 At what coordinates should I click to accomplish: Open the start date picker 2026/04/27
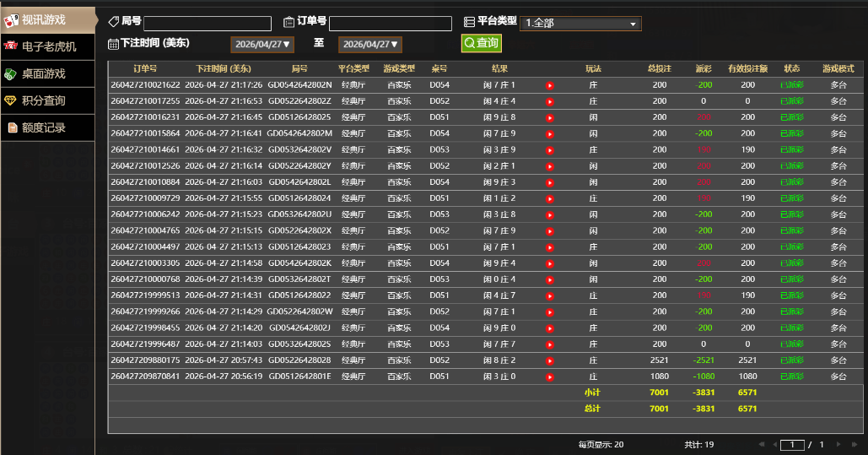[262, 45]
